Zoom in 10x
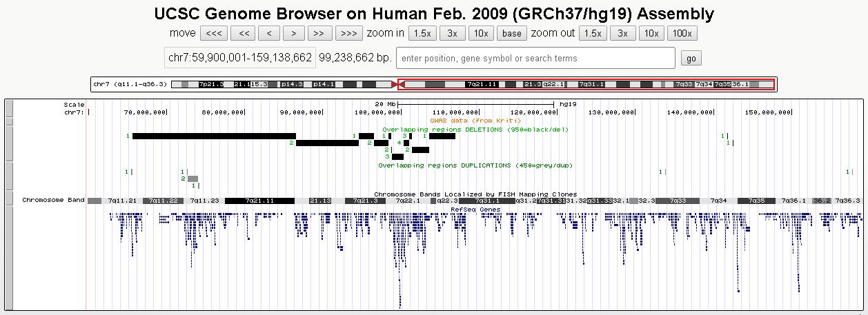Image resolution: width=868 pixels, height=315 pixels. point(481,33)
